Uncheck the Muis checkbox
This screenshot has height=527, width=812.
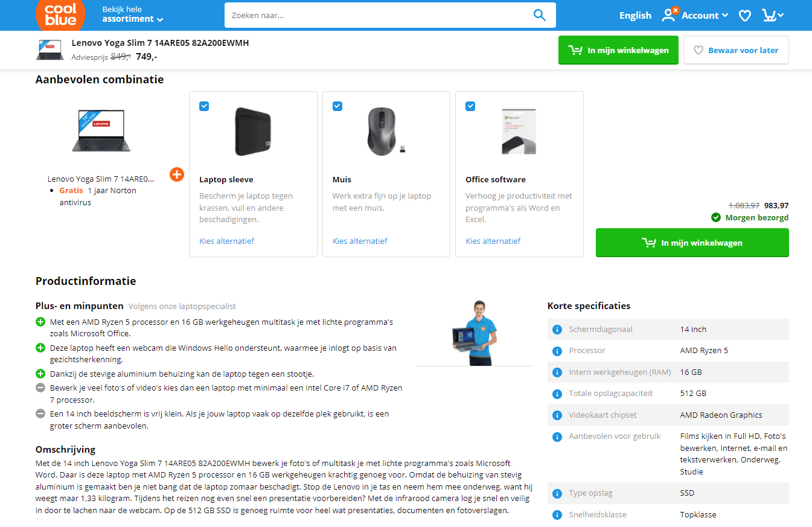tap(337, 106)
